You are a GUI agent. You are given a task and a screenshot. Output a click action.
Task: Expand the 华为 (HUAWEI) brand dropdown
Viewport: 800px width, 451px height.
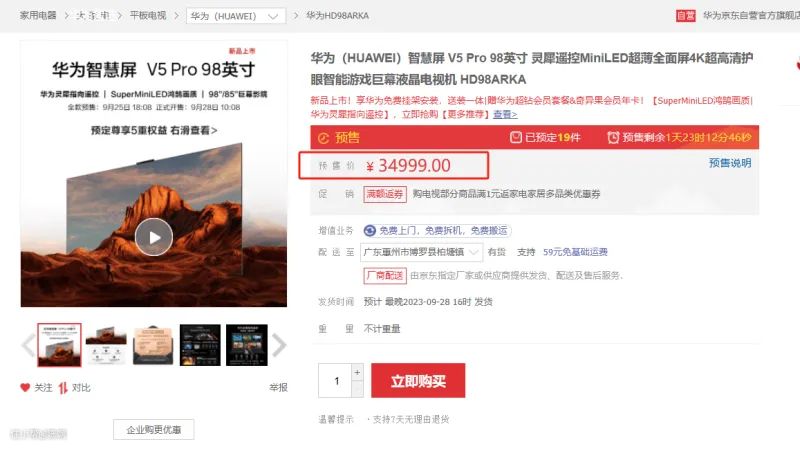(x=236, y=16)
